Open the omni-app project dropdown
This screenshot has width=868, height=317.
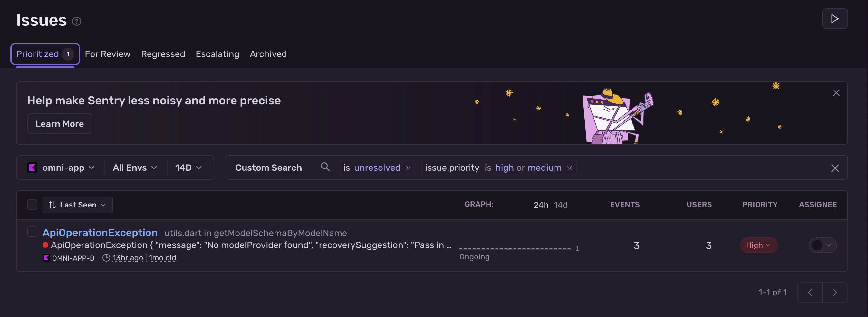(x=61, y=168)
